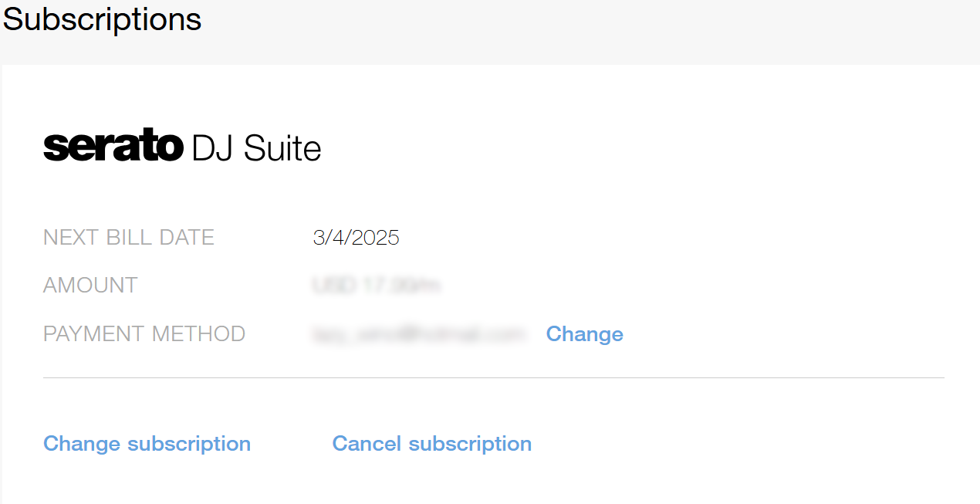Viewport: 980px width, 504px height.
Task: Click the Change link beside payment method
Action: [584, 334]
